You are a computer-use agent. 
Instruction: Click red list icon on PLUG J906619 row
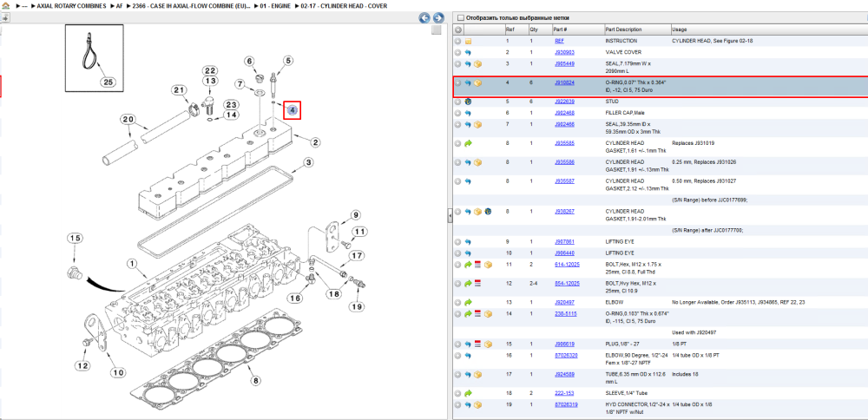pyautogui.click(x=477, y=345)
